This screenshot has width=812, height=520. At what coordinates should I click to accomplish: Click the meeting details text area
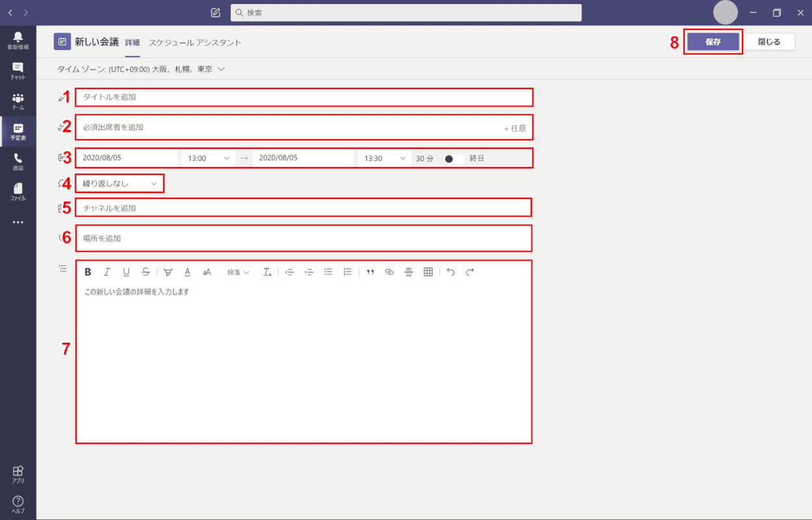pyautogui.click(x=304, y=362)
